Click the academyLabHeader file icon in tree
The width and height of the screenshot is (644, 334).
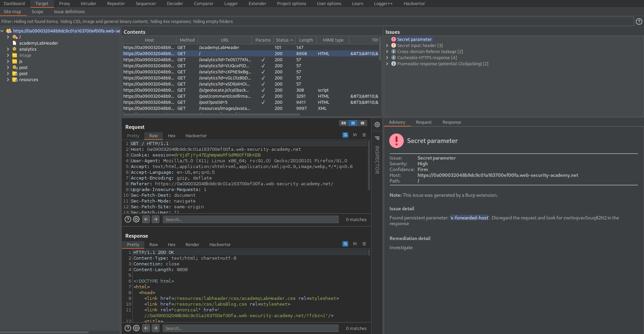(15, 43)
